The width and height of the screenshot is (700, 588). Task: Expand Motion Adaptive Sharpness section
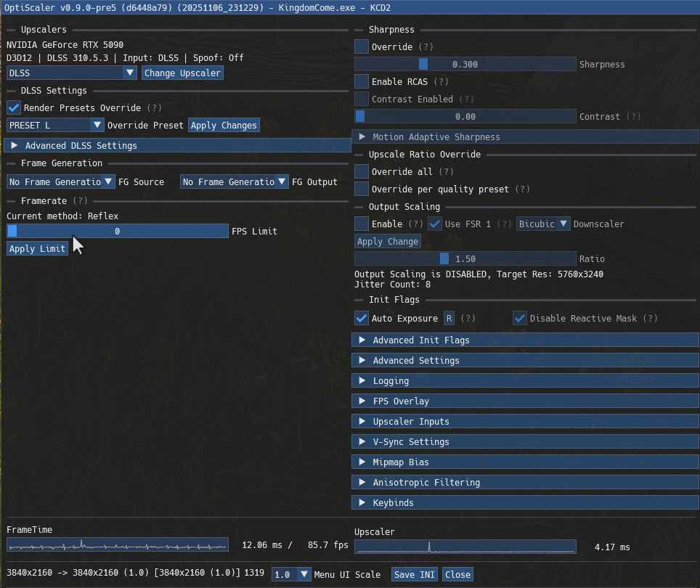click(526, 136)
